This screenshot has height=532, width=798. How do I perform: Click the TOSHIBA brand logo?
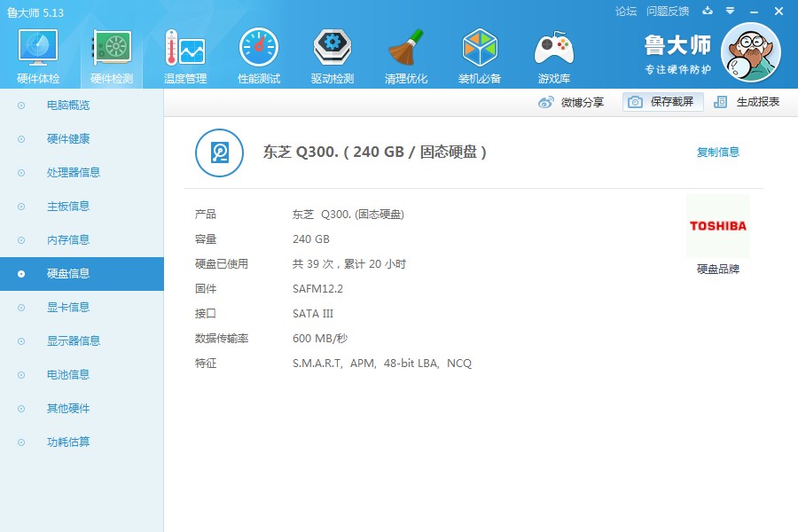pos(717,225)
